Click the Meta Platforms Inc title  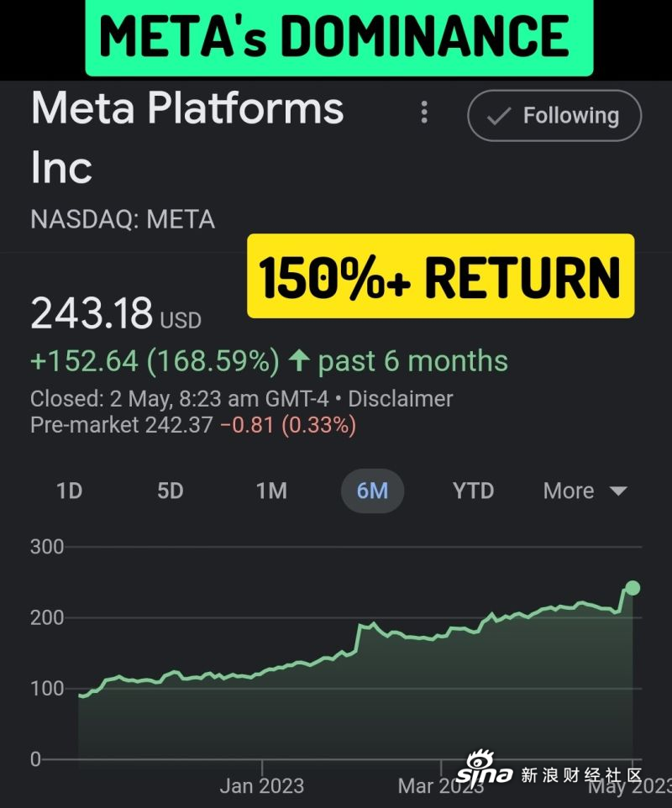[187, 137]
